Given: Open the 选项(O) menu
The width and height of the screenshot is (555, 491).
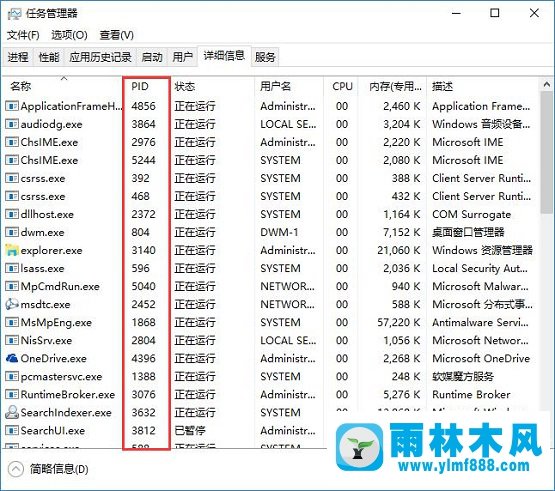Looking at the screenshot, I should click(x=69, y=35).
